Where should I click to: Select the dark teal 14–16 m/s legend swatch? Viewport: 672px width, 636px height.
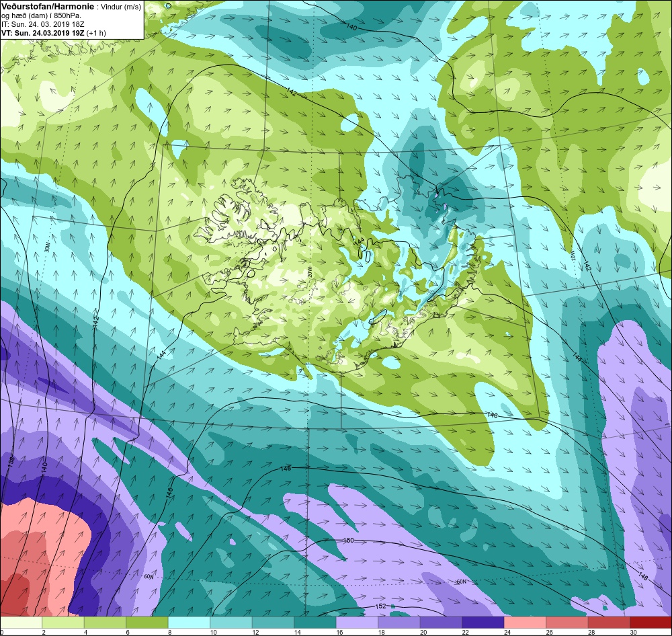coord(315,623)
